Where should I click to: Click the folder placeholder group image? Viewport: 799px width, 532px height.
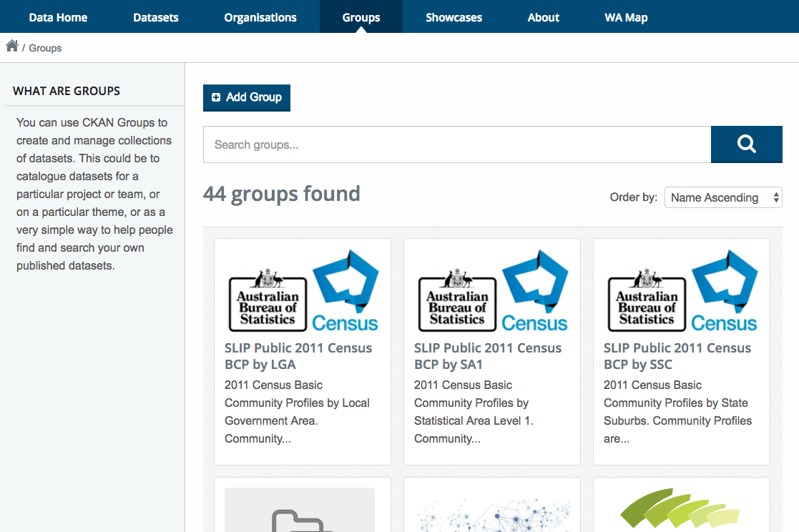tap(300, 510)
